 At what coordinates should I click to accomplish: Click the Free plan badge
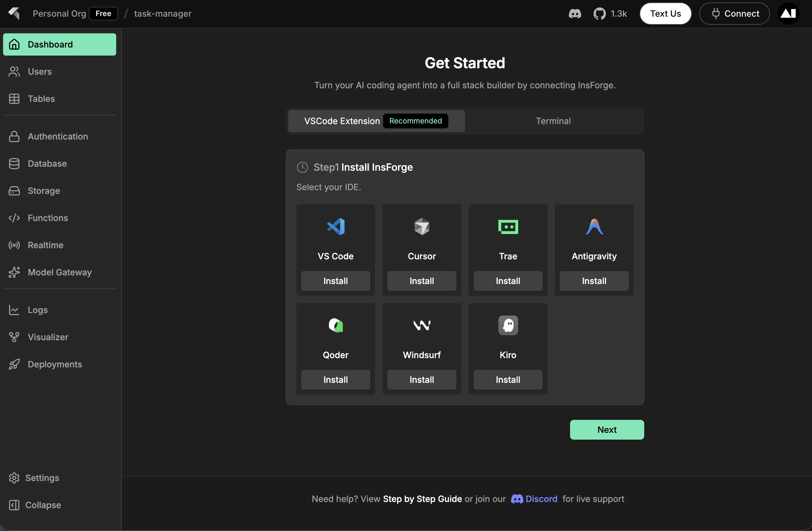click(104, 14)
